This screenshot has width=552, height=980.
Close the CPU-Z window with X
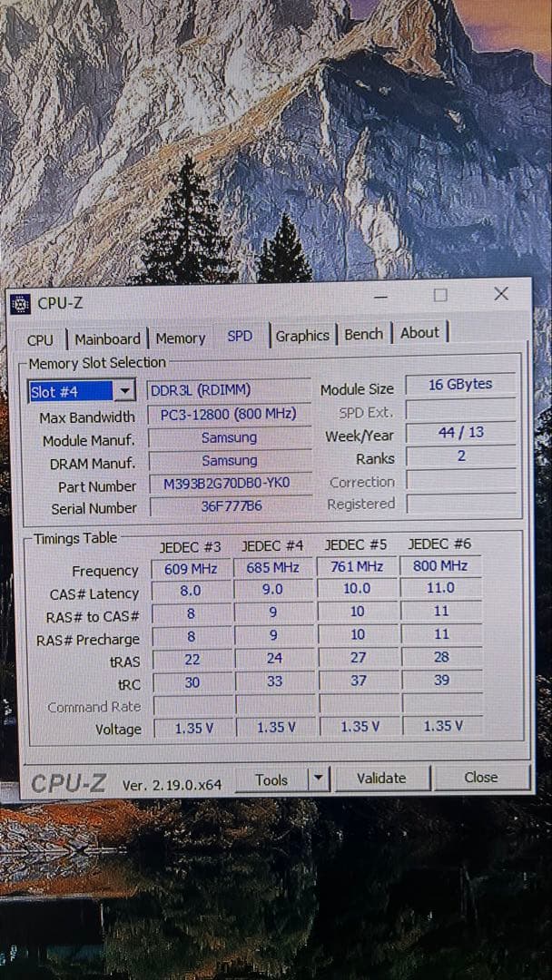[x=501, y=294]
